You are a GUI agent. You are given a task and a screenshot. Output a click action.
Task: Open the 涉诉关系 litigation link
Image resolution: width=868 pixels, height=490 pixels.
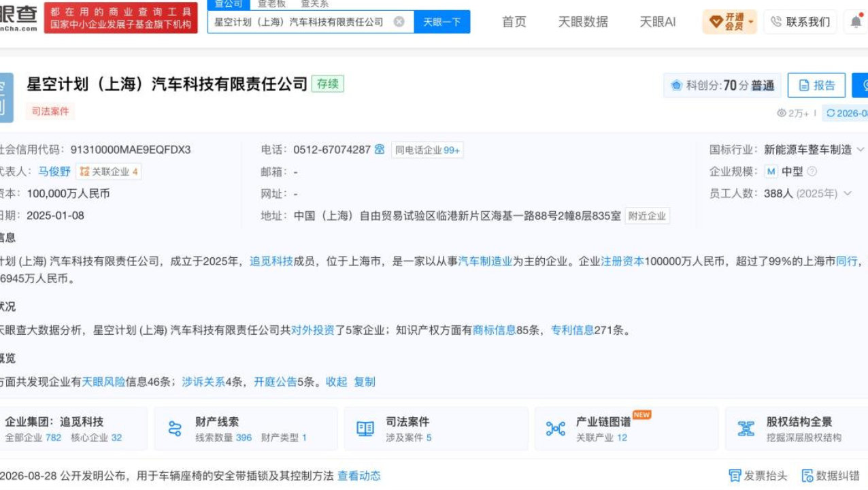pyautogui.click(x=203, y=382)
